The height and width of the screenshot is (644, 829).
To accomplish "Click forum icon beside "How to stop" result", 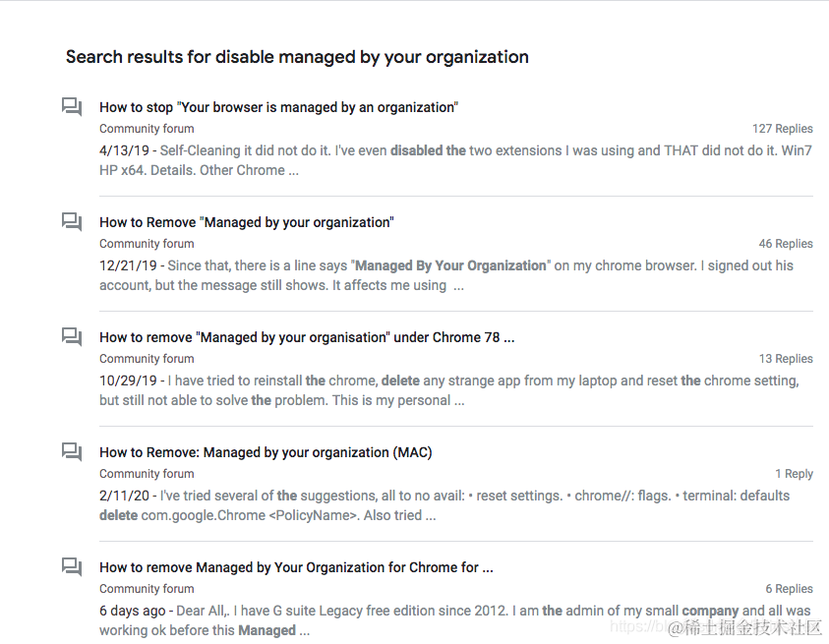I will pos(72,107).
